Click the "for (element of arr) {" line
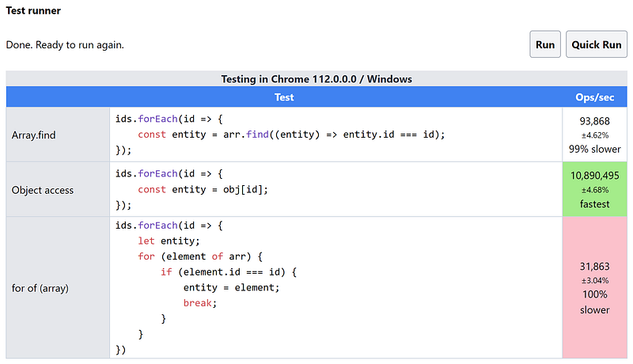This screenshot has height=364, width=633. click(x=200, y=256)
